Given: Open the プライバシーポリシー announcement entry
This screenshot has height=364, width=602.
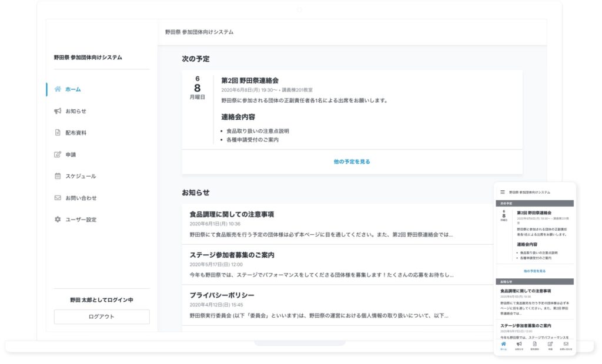Looking at the screenshot, I should (x=222, y=295).
